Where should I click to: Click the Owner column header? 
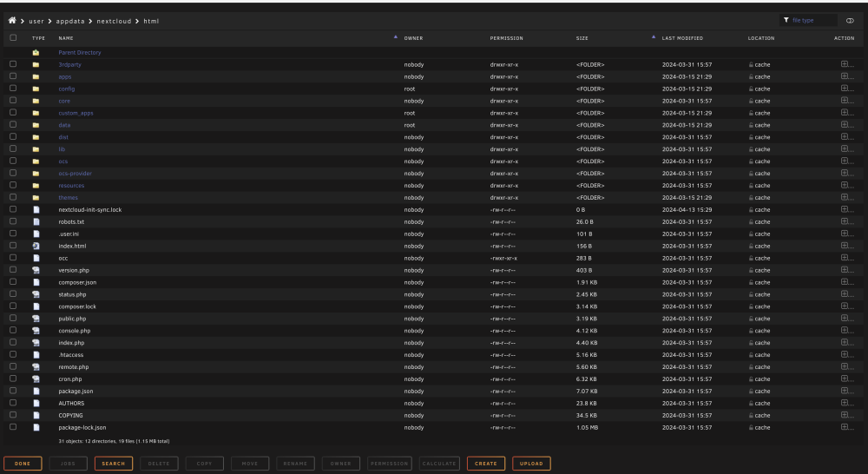[413, 38]
